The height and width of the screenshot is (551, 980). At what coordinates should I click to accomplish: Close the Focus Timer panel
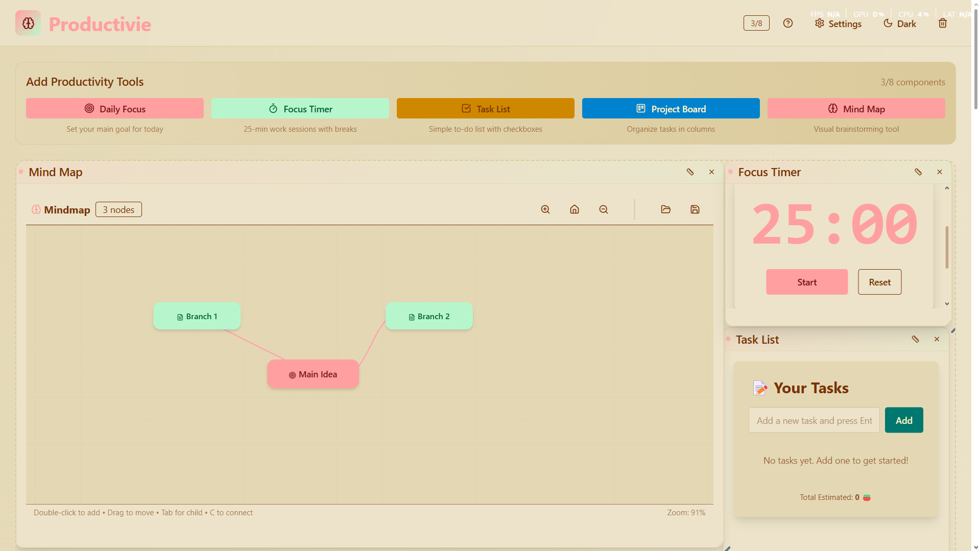pos(940,172)
